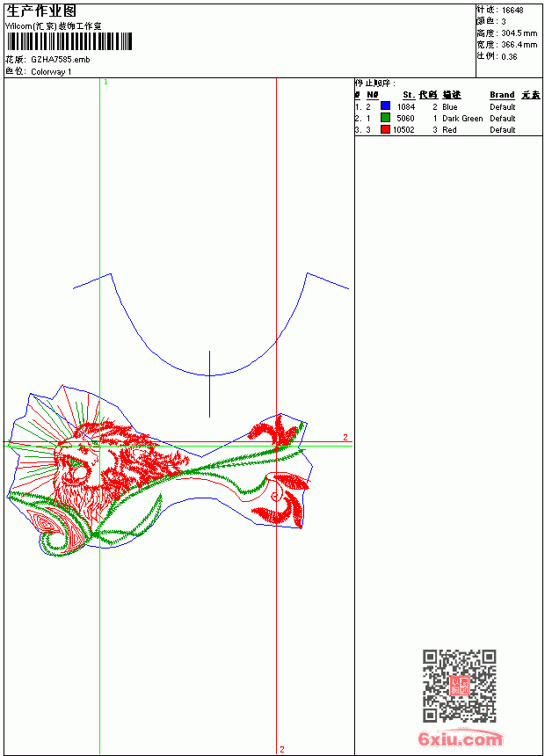Viewport: 545px width, 756px height.
Task: Open the 6xiu.com watermark link
Action: tap(461, 738)
